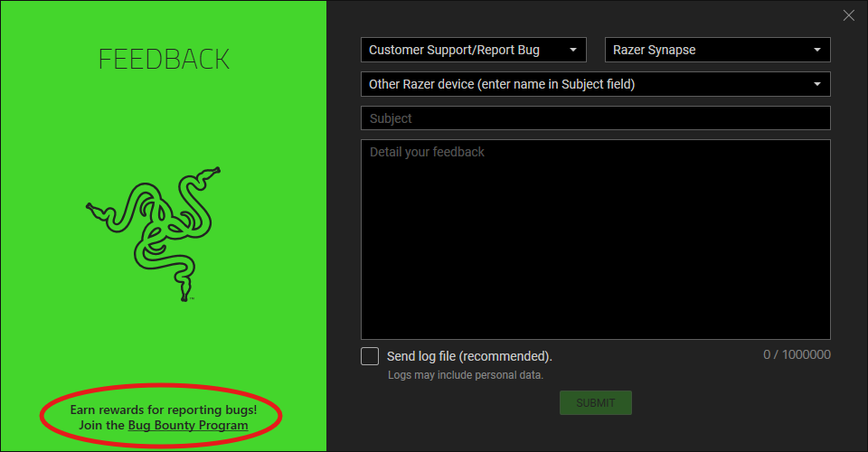Image resolution: width=868 pixels, height=452 pixels.
Task: Open the Bug Bounty Program link
Action: click(188, 426)
